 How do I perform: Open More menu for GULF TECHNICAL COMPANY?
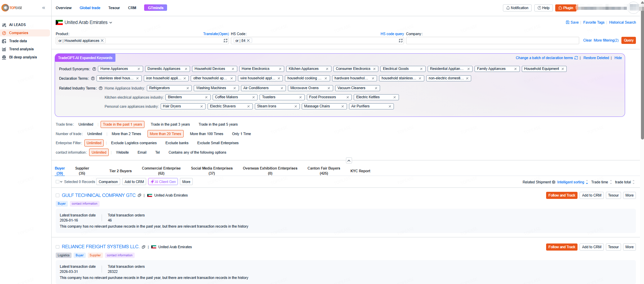[x=629, y=196]
